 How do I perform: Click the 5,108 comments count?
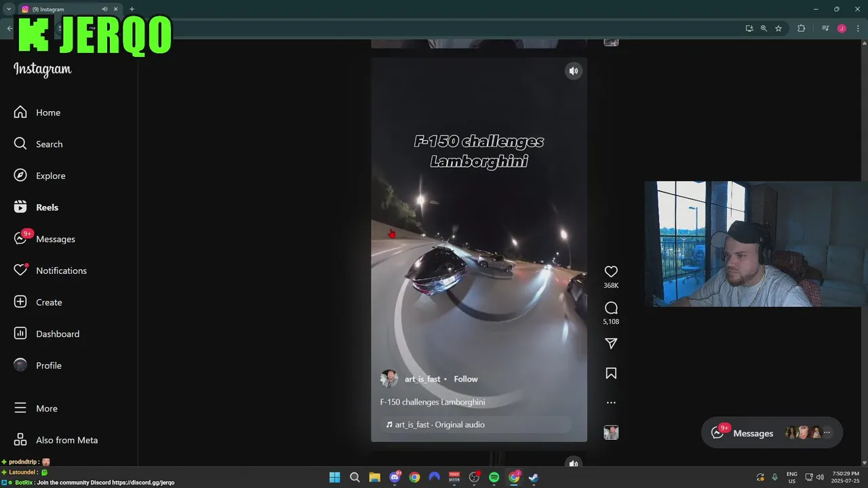pos(611,322)
